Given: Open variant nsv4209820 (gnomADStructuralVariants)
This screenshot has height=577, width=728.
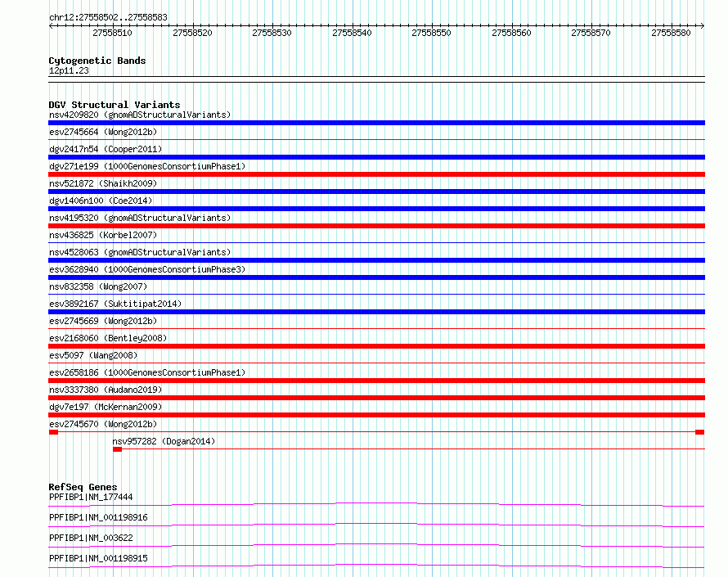Looking at the screenshot, I should click(x=140, y=115).
